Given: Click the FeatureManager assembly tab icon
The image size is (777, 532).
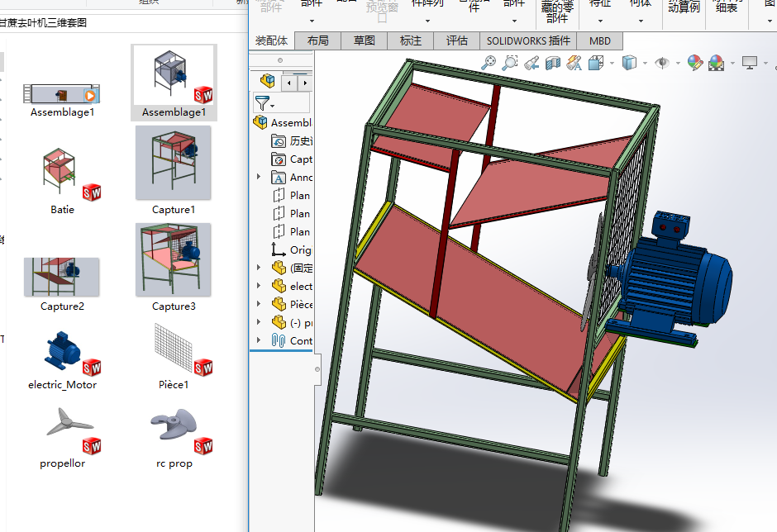Looking at the screenshot, I should coord(267,81).
